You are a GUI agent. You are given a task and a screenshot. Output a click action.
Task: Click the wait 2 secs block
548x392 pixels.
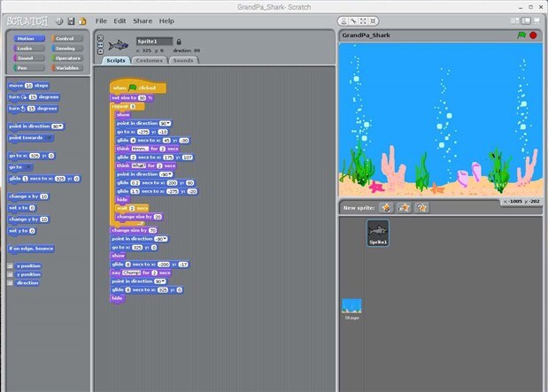[x=132, y=208]
